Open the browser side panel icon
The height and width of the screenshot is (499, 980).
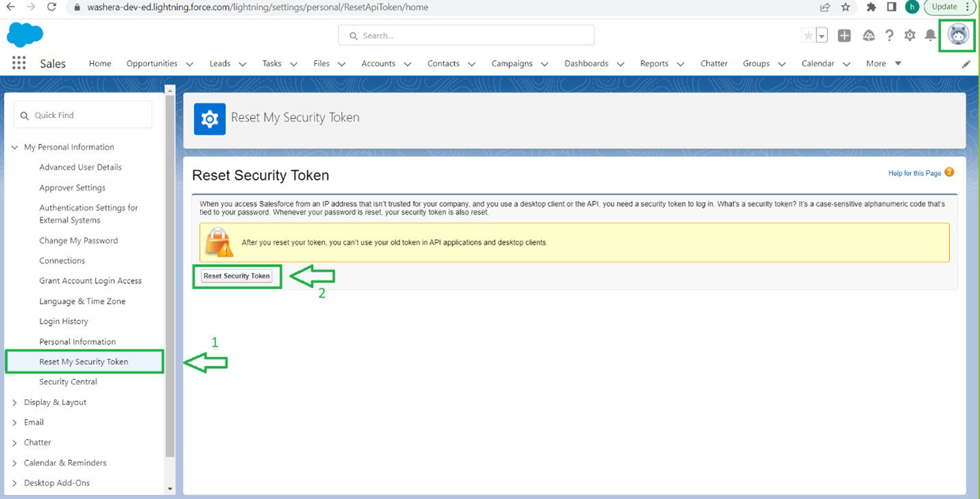tap(892, 7)
